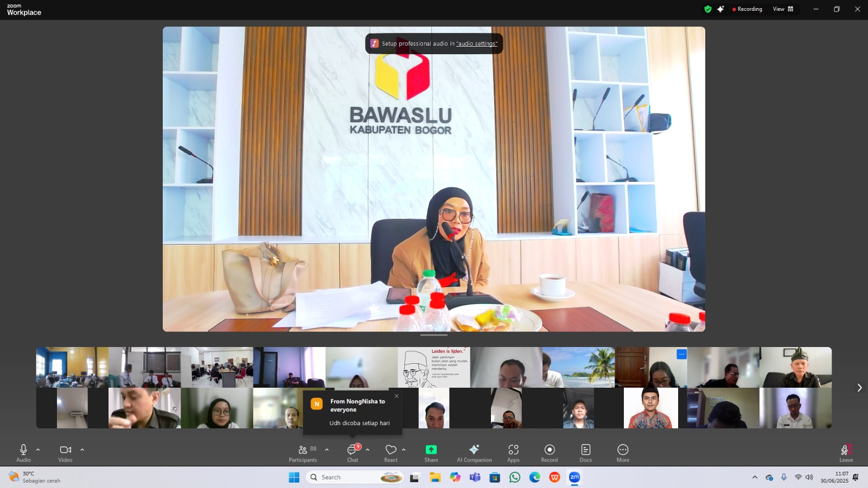Image resolution: width=868 pixels, height=488 pixels.
Task: Open the Apps panel
Action: [513, 453]
